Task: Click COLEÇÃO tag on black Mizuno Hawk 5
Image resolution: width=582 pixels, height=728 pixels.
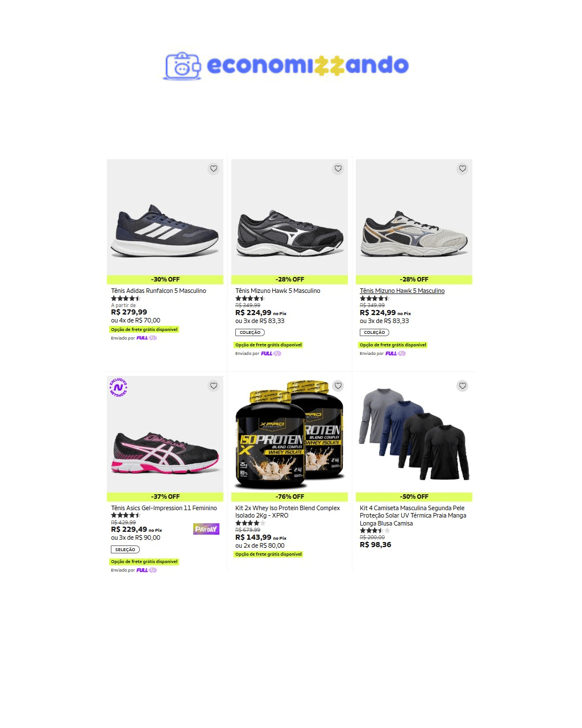Action: click(x=250, y=332)
